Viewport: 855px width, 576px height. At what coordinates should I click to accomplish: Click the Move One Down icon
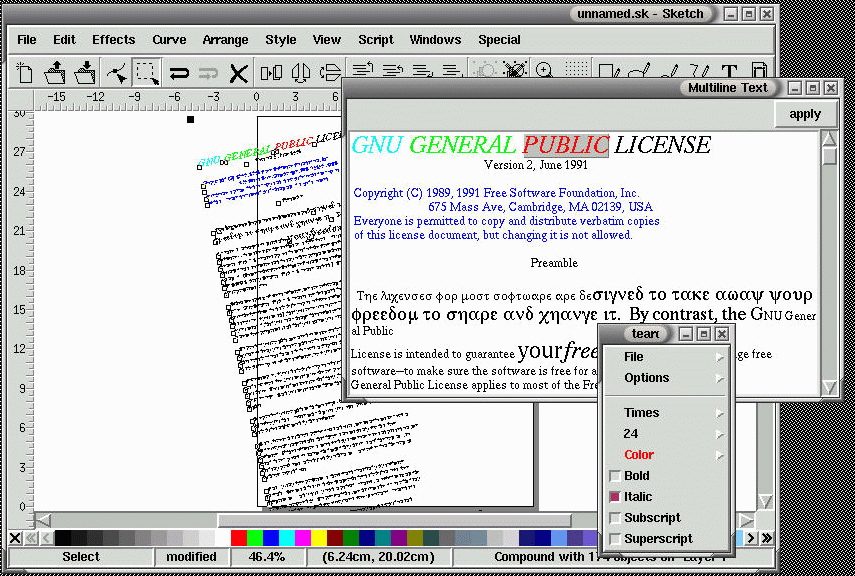pyautogui.click(x=422, y=70)
